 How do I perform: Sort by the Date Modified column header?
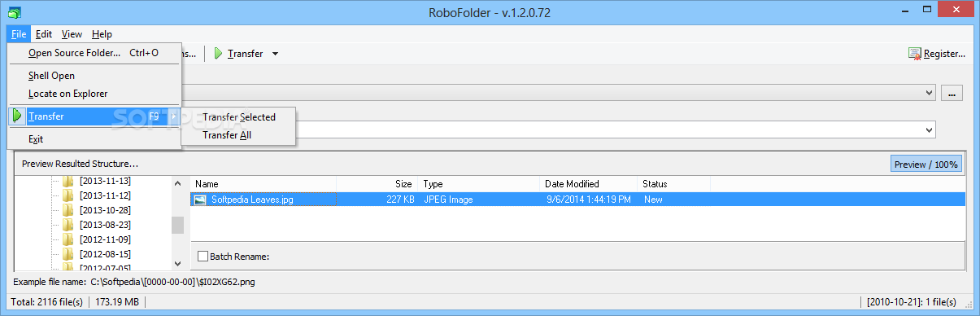point(589,184)
